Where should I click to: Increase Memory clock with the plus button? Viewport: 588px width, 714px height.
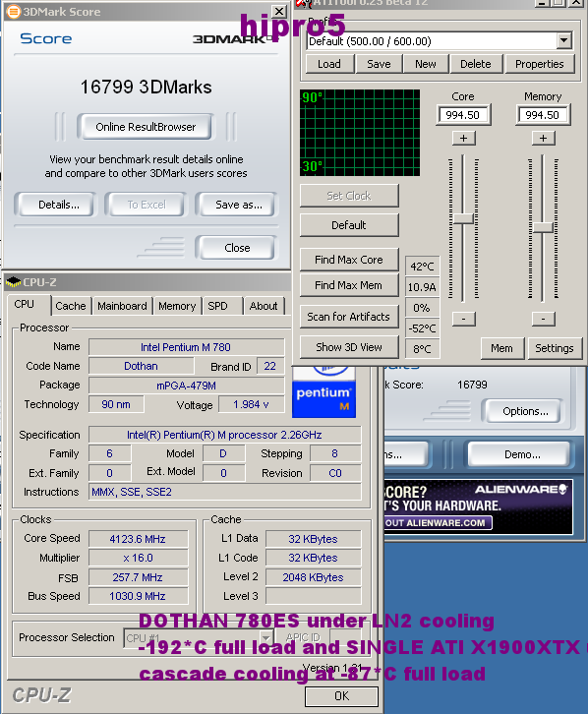[x=544, y=138]
